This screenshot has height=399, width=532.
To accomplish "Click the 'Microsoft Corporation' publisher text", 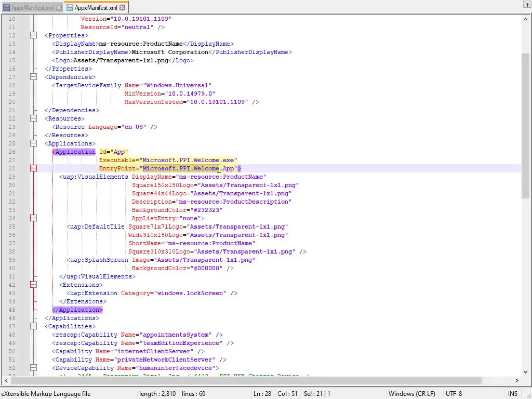I will [170, 52].
